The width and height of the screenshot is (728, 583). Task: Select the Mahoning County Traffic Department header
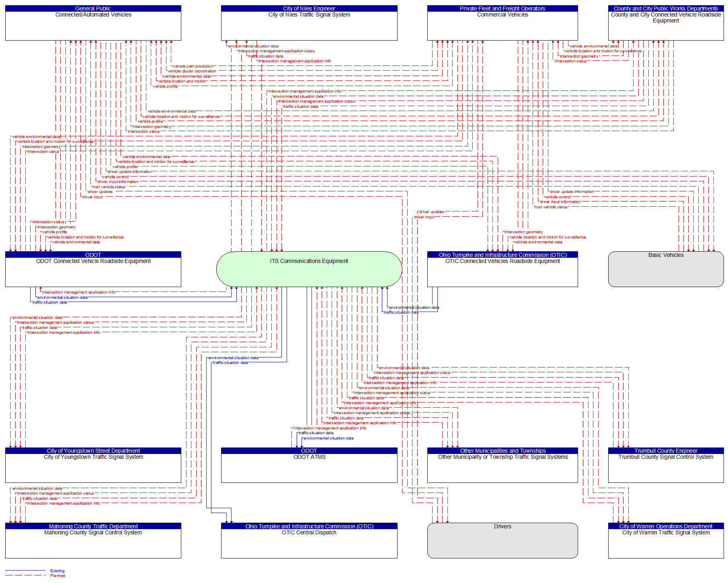pyautogui.click(x=93, y=526)
